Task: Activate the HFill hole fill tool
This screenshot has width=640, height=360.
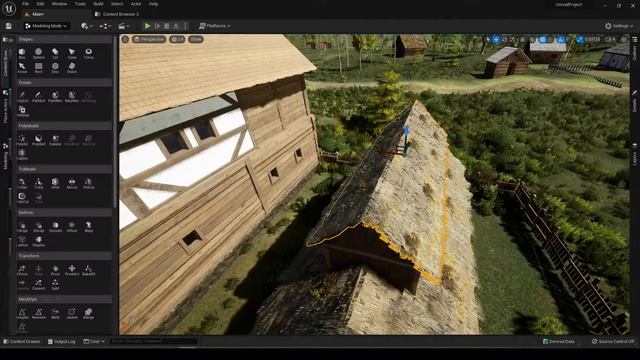Action: click(55, 184)
